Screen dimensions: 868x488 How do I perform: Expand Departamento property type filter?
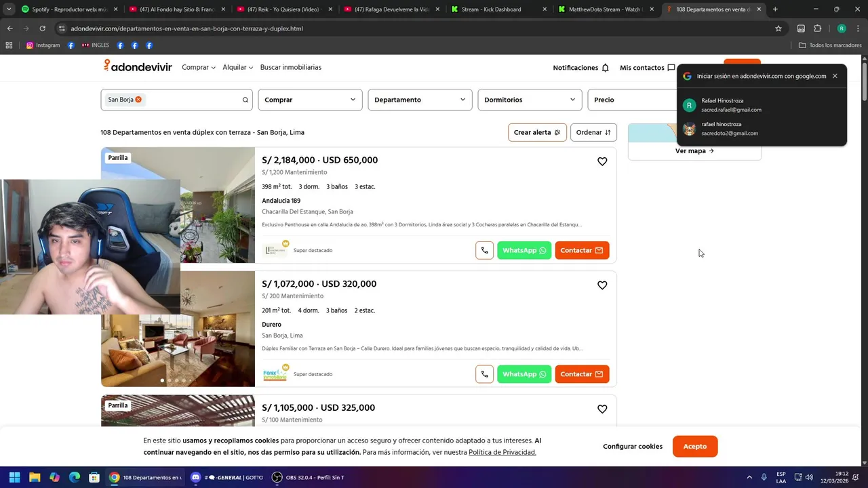420,100
